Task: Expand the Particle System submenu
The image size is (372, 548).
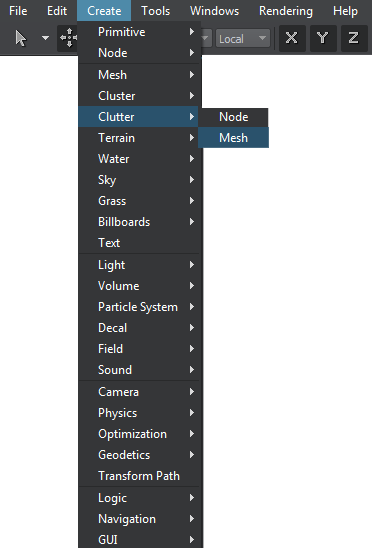Action: [140, 307]
